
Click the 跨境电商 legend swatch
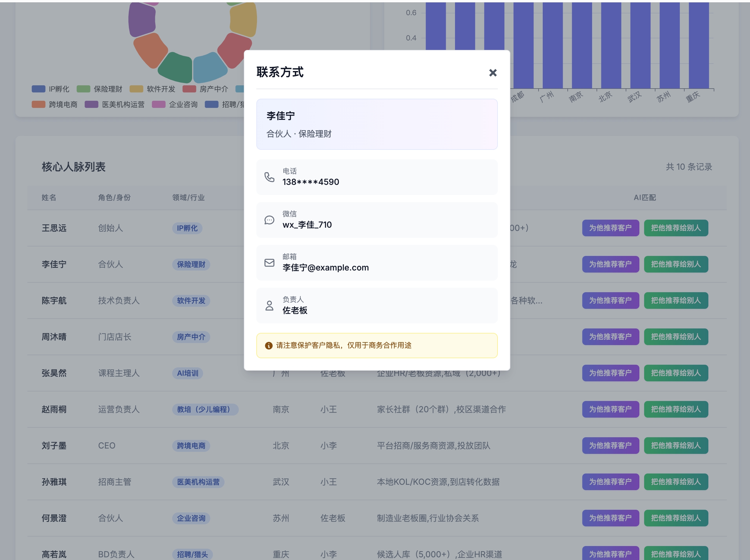(x=38, y=104)
